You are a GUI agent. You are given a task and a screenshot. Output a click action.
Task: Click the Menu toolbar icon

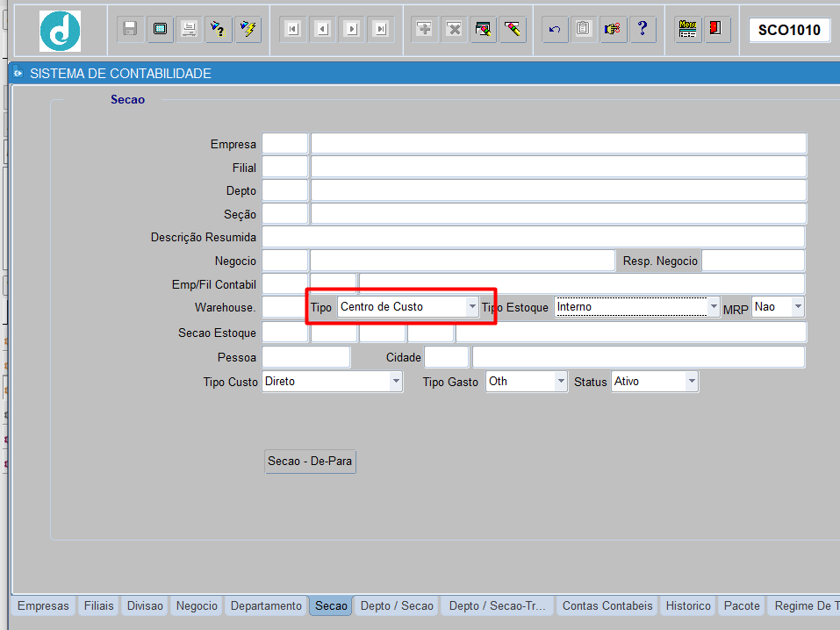tap(687, 29)
